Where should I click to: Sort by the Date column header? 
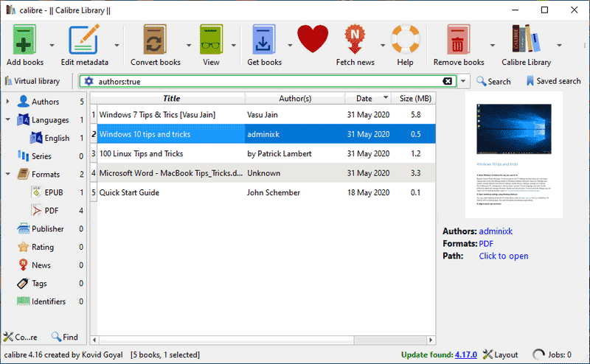368,99
